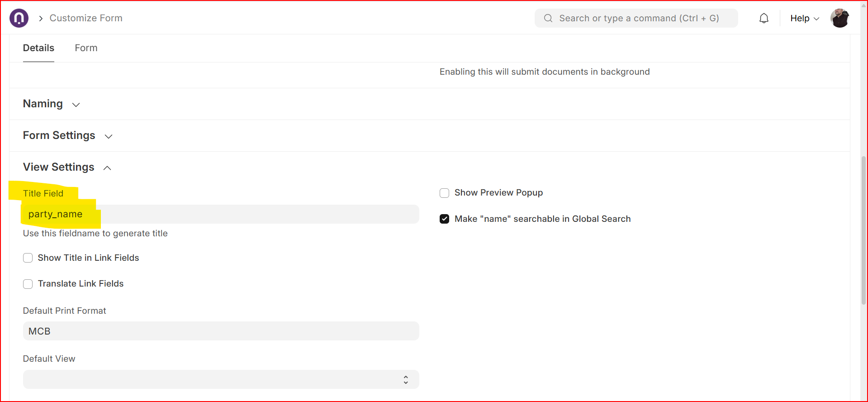Click the vertical page scrollbar

coord(863,231)
